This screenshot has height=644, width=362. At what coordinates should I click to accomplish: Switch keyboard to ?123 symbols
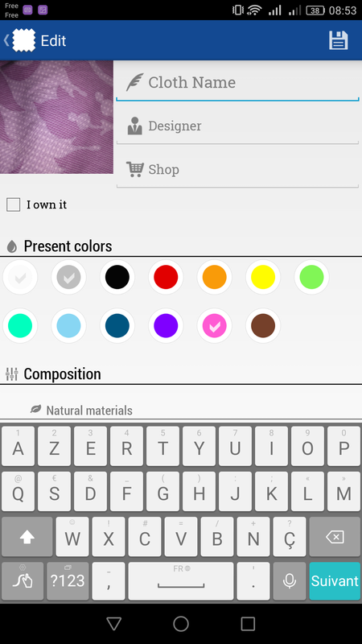pyautogui.click(x=68, y=580)
